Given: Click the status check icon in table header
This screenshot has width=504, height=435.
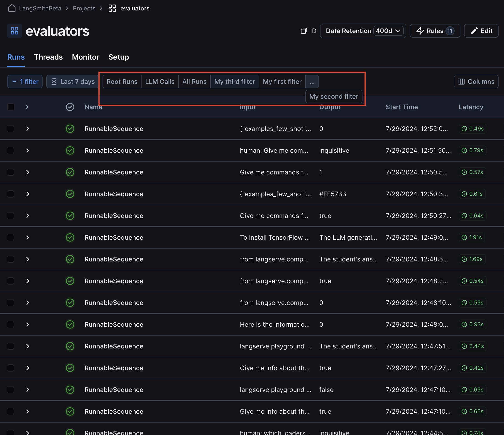Looking at the screenshot, I should pyautogui.click(x=70, y=107).
